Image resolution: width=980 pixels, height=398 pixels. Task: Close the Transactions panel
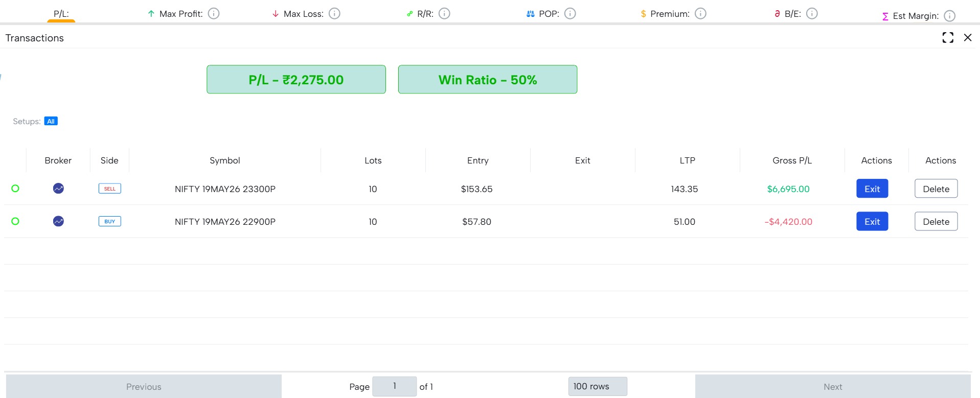point(968,38)
